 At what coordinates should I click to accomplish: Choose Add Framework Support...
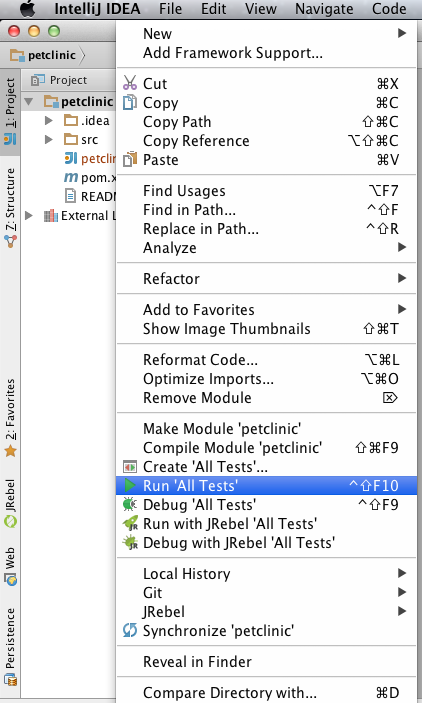click(x=266, y=53)
